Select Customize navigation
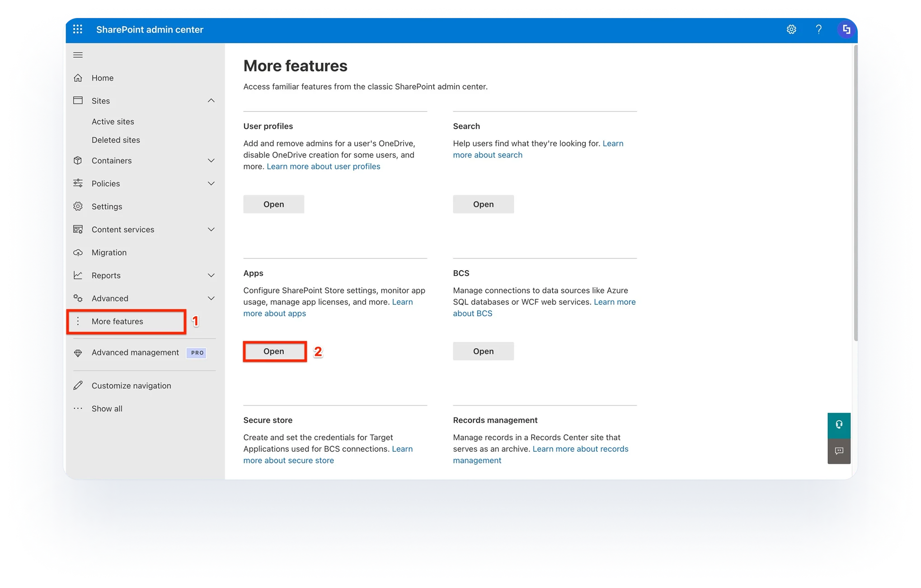 (x=132, y=386)
